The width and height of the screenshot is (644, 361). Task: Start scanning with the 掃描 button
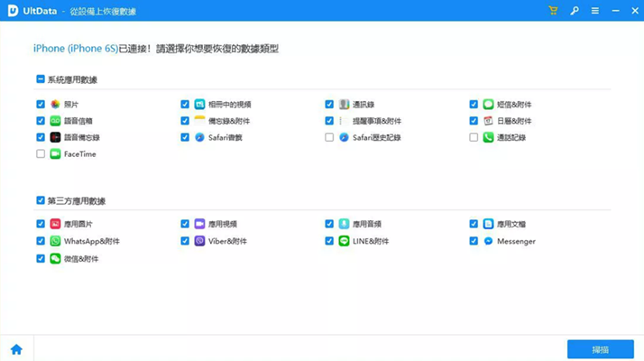601,349
